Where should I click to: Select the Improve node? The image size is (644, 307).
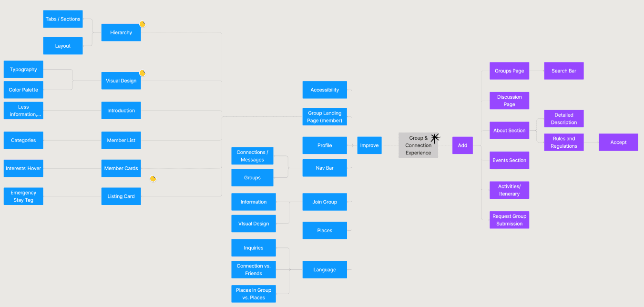coord(369,145)
